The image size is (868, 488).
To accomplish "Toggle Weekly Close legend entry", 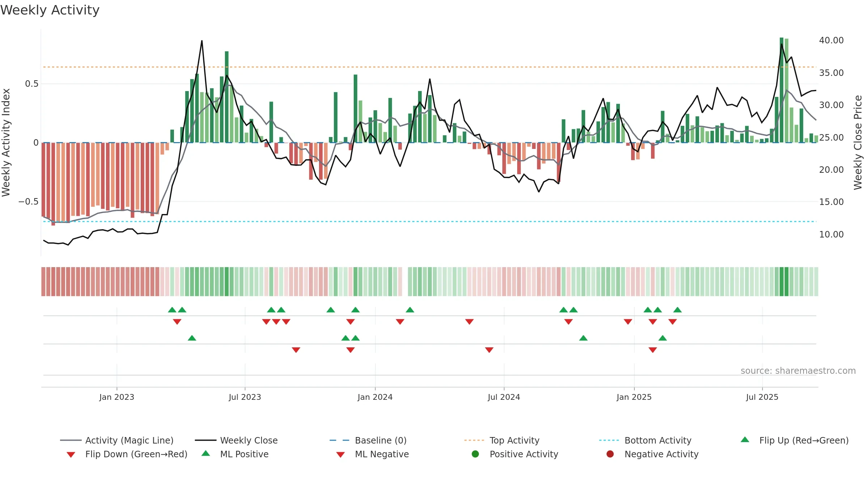I will 236,440.
